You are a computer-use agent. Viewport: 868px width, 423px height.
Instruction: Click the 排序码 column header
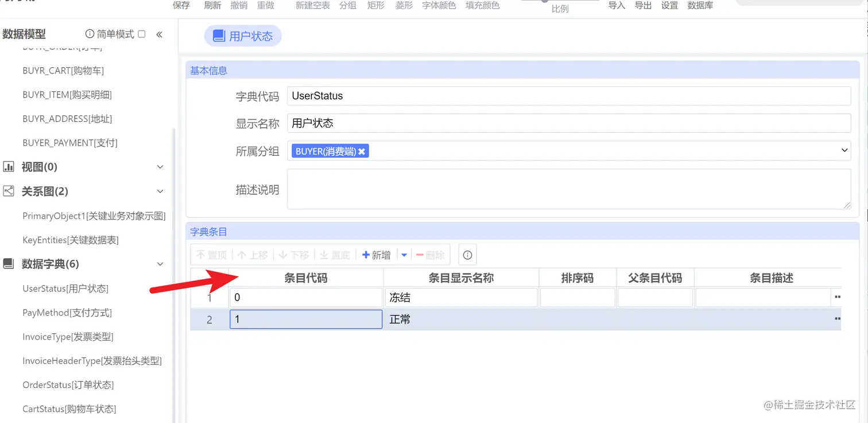pyautogui.click(x=578, y=278)
